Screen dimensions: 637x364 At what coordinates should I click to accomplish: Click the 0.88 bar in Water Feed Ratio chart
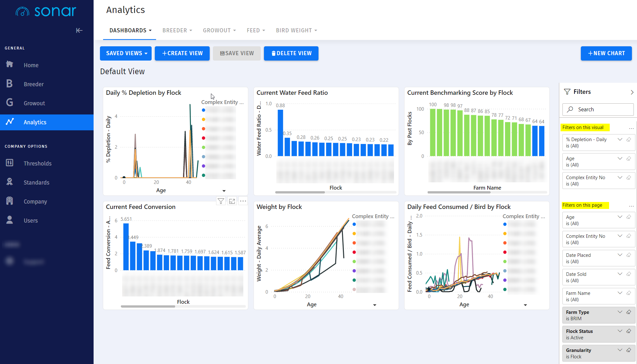coord(280,133)
